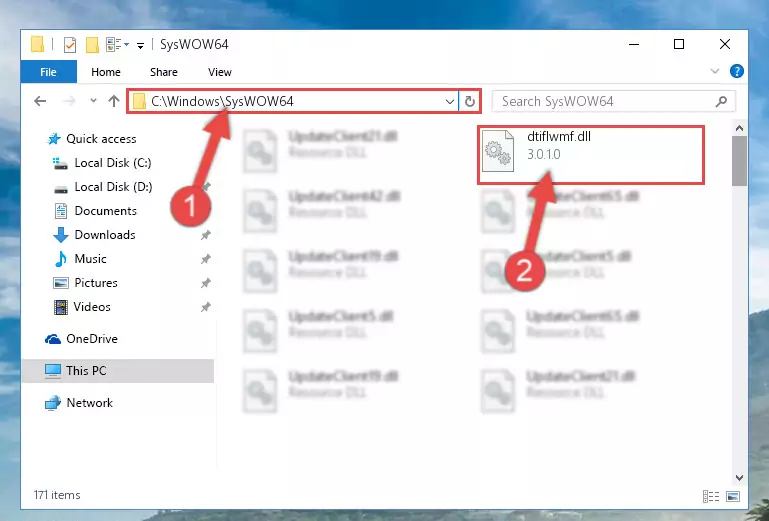The image size is (769, 521).
Task: Click the scroll up arrow of file list
Action: point(739,129)
